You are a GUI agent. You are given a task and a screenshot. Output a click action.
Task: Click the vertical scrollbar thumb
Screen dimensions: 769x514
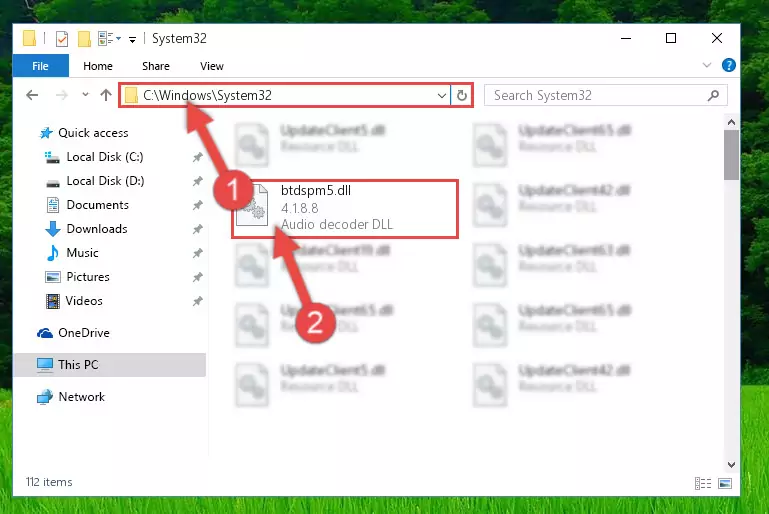pos(731,155)
